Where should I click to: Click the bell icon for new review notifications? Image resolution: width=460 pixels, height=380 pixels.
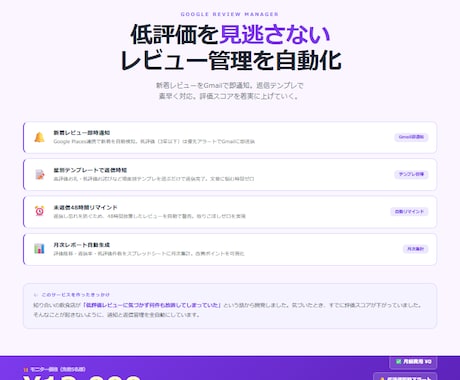pyautogui.click(x=39, y=137)
